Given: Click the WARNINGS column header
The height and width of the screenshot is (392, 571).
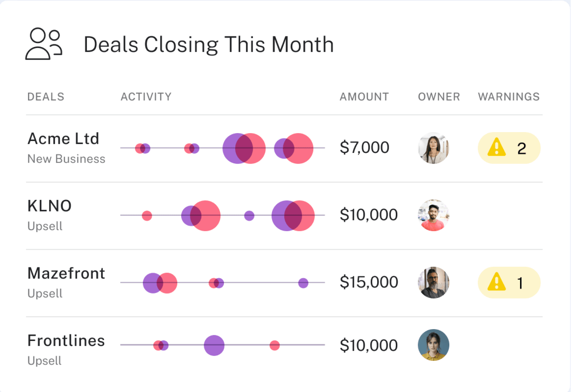Looking at the screenshot, I should 509,97.
